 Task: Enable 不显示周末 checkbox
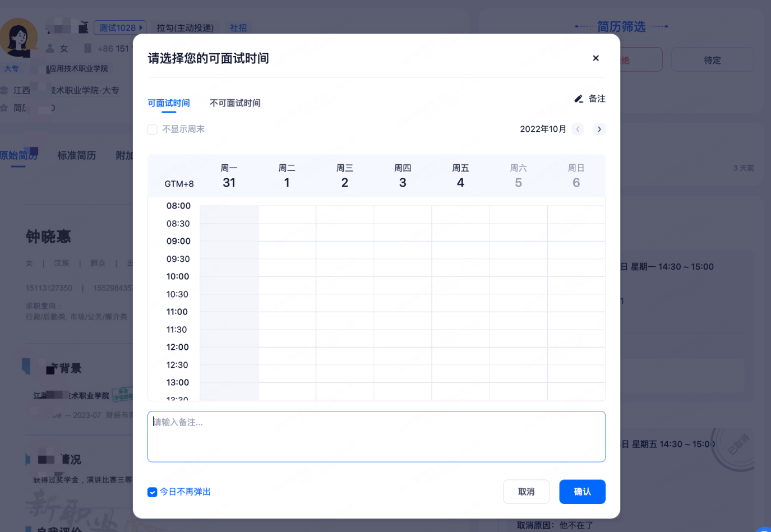[153, 129]
